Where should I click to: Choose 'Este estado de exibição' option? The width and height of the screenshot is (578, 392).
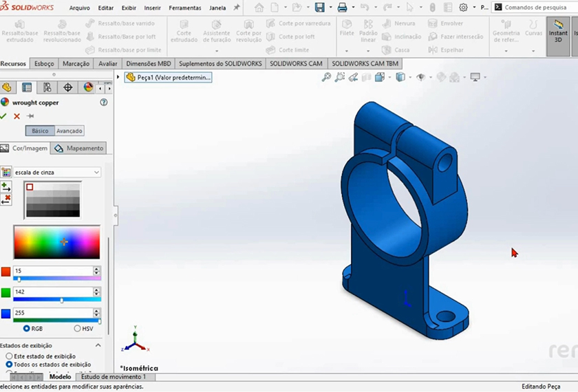9,356
